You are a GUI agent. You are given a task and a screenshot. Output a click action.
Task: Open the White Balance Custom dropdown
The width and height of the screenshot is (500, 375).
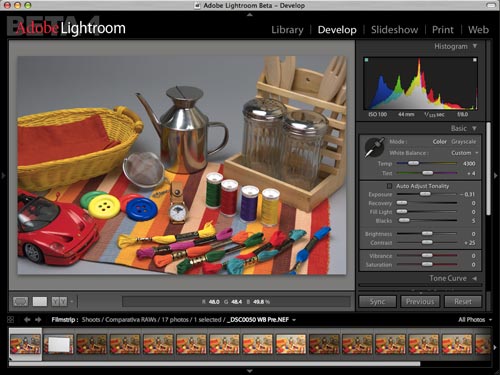[465, 153]
